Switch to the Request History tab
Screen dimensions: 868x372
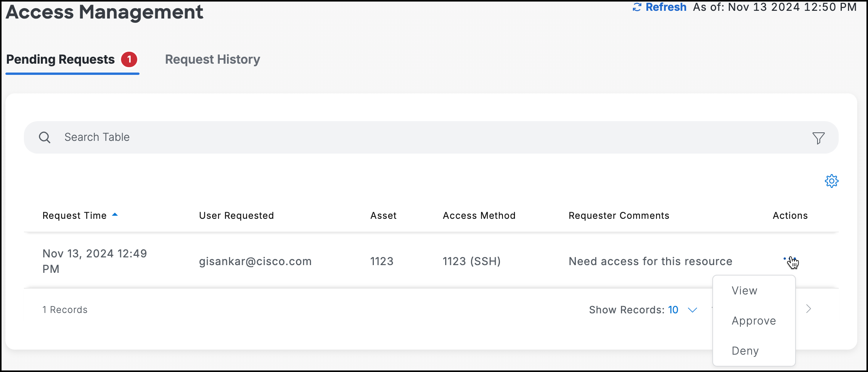[212, 59]
